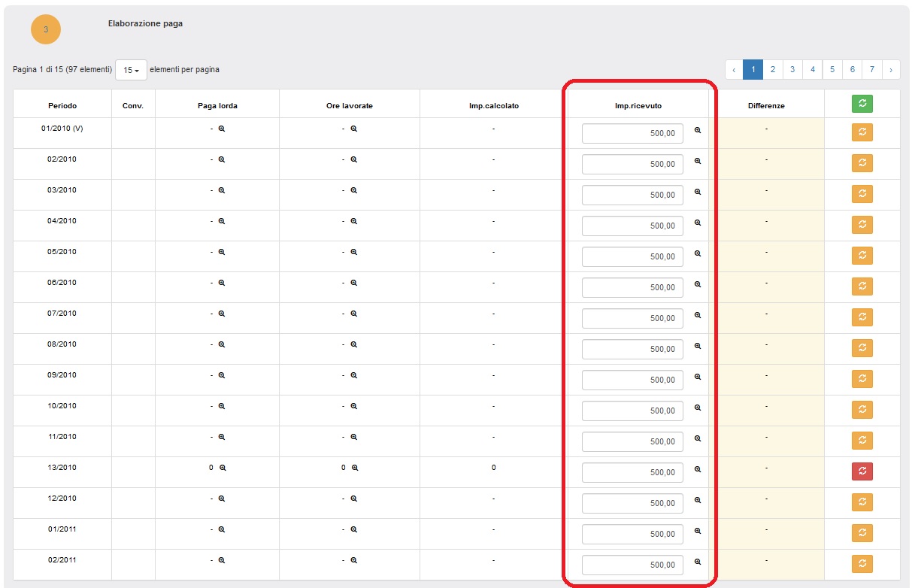Open Paga lorda magnifier for 03/2010
915x588 pixels.
tap(222, 190)
